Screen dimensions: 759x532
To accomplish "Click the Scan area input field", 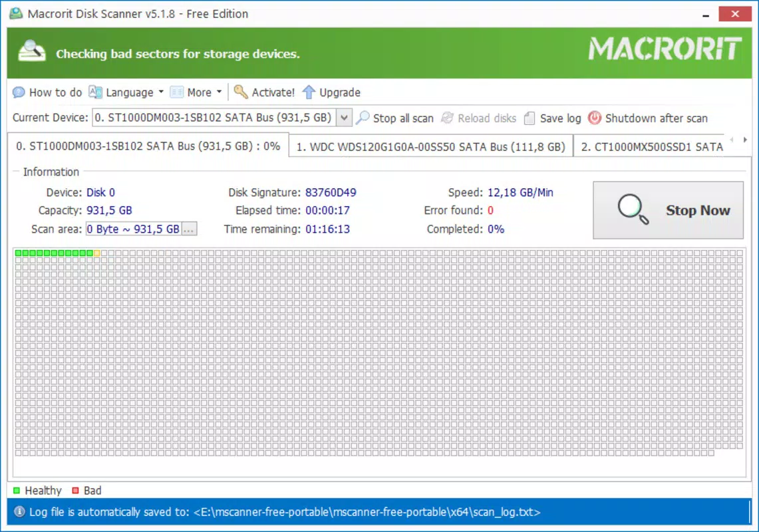I will (134, 229).
